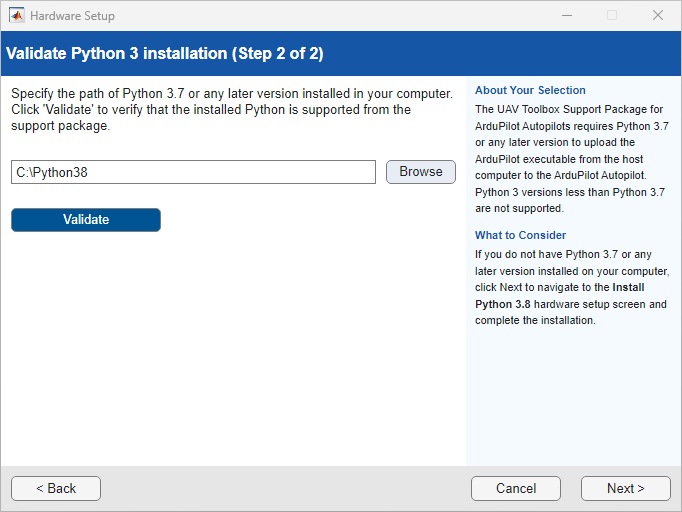The width and height of the screenshot is (682, 512).
Task: Click the MATLAB icon in title bar
Action: [x=17, y=16]
